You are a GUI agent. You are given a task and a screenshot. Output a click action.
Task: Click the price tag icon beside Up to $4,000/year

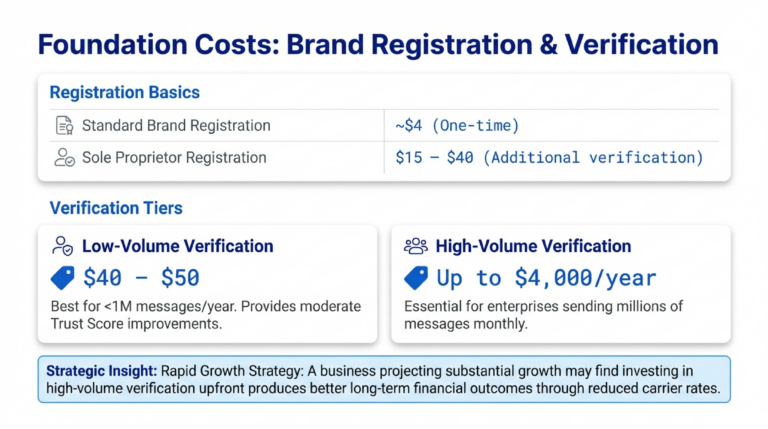[x=415, y=277]
